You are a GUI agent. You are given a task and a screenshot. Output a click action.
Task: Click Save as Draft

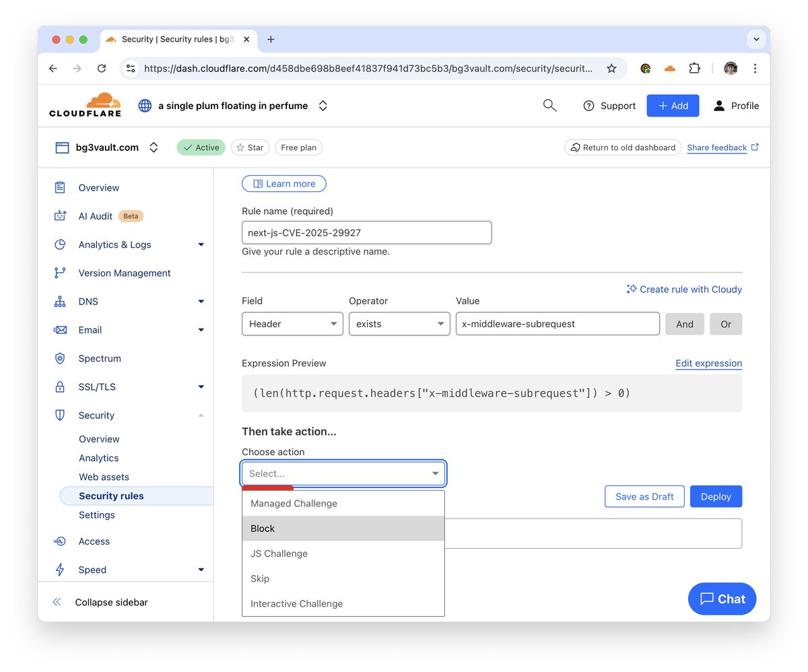pyautogui.click(x=644, y=496)
